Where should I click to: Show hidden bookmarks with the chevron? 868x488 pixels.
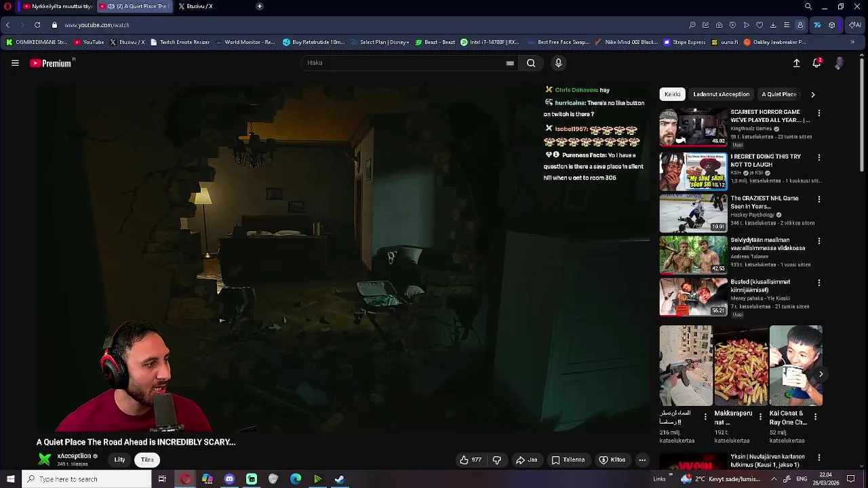click(x=852, y=42)
